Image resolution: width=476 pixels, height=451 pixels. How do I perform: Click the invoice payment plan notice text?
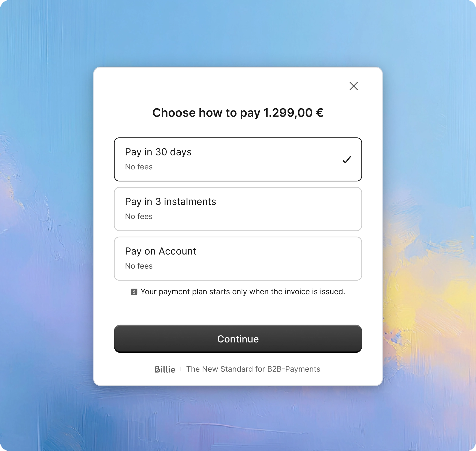[x=243, y=292]
